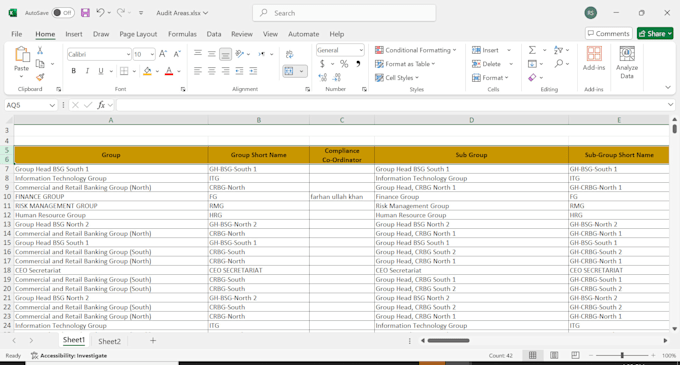Add a new sheet with plus button

coord(153,341)
